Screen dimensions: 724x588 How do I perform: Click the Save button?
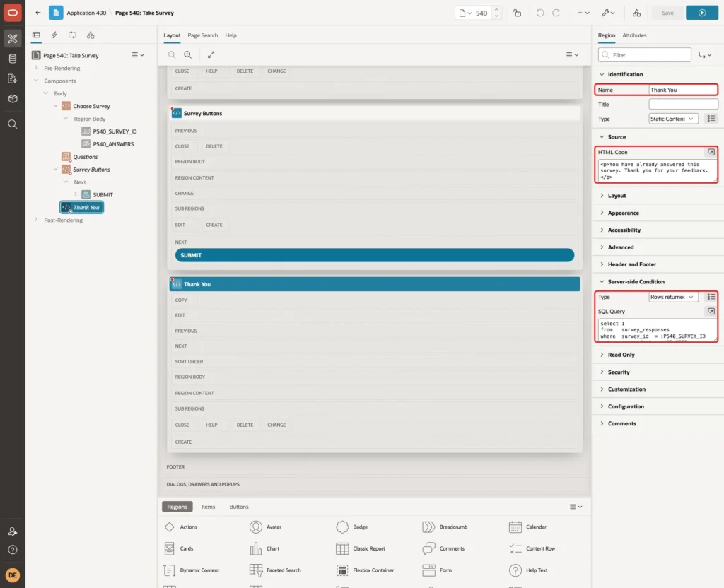point(667,13)
